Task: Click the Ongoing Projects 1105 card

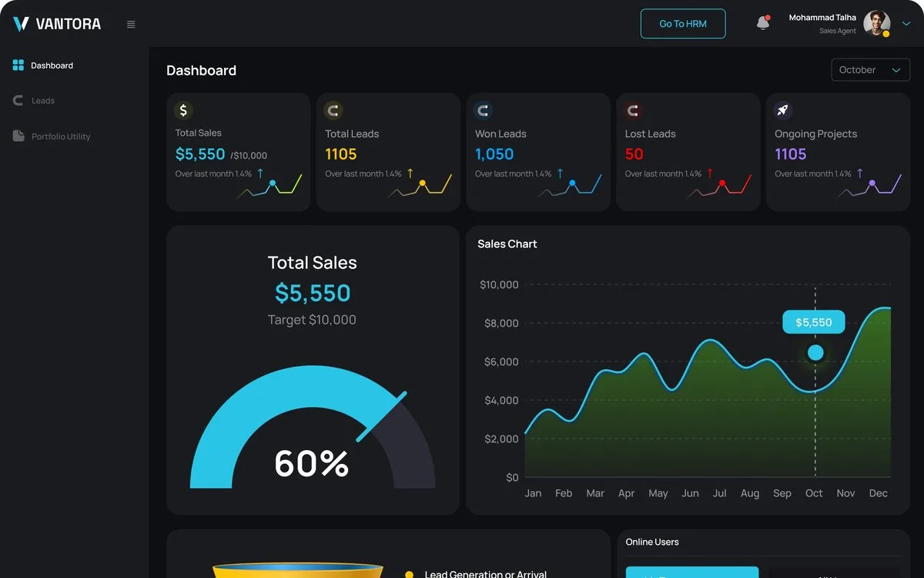Action: click(x=838, y=152)
